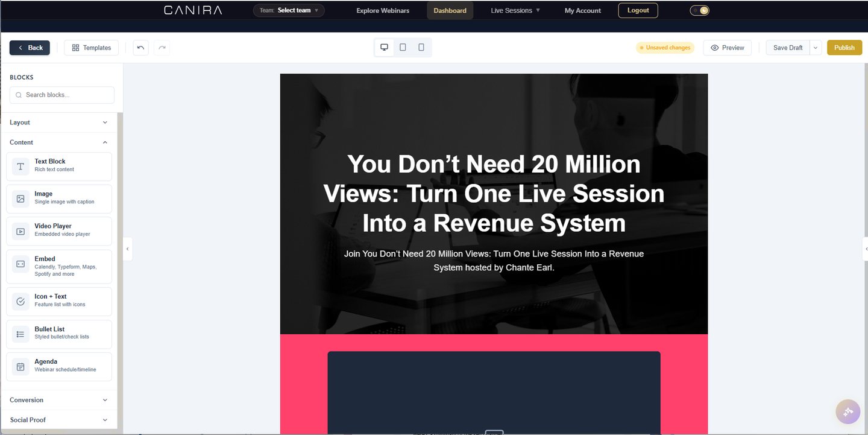This screenshot has width=868, height=435.
Task: Expand the right side panel handle
Action: coord(865,249)
